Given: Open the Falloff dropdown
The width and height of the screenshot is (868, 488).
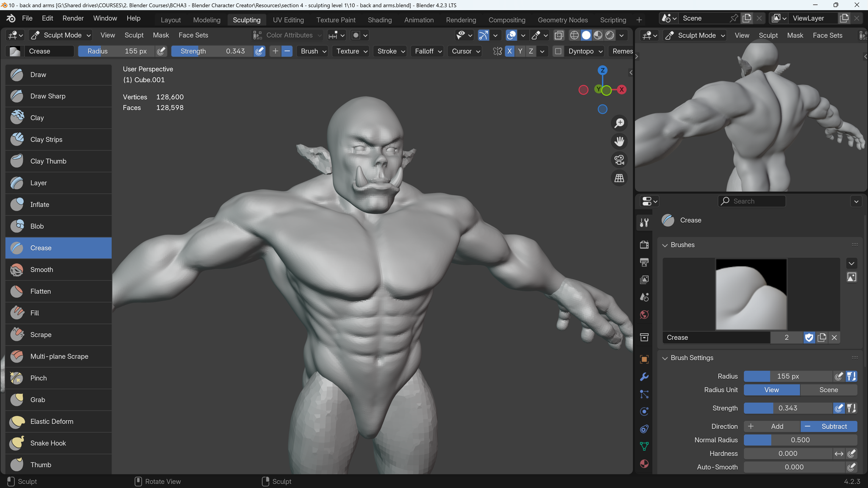Looking at the screenshot, I should point(427,51).
